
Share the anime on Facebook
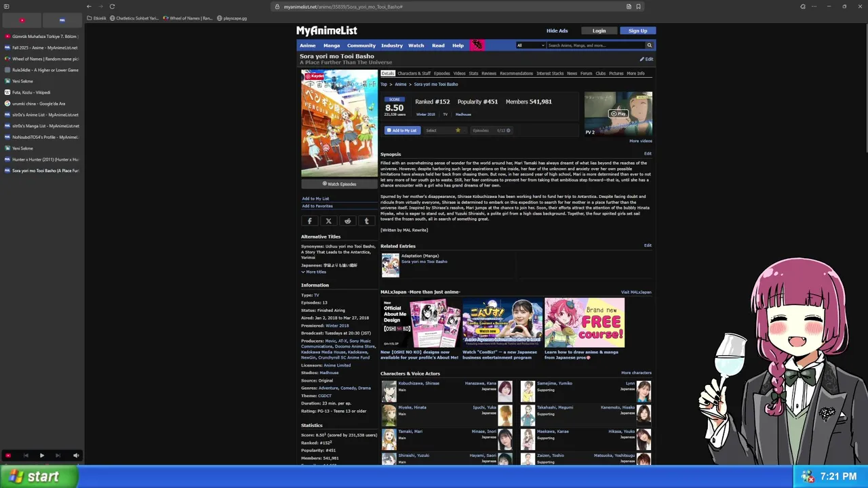[x=310, y=221]
